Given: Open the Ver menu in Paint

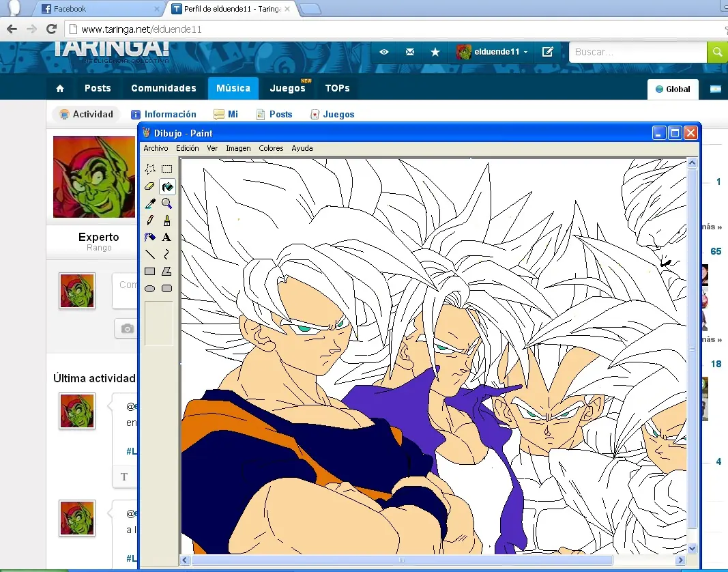Looking at the screenshot, I should pos(212,148).
